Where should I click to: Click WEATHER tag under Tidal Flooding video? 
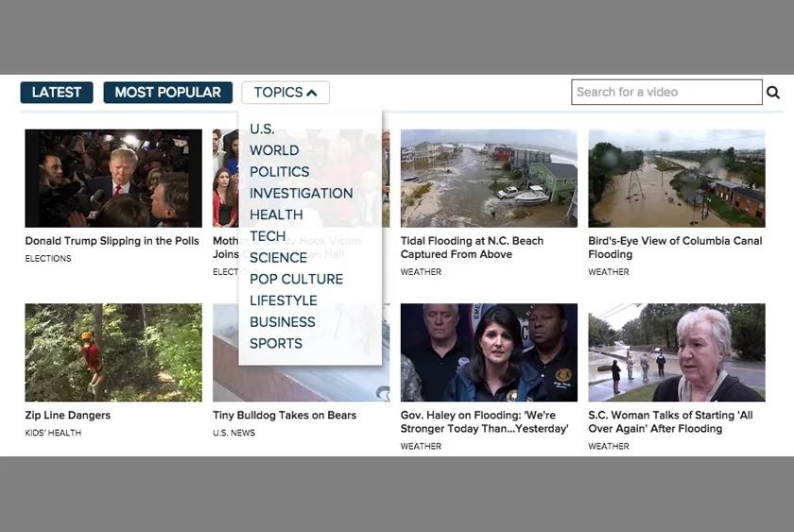421,272
